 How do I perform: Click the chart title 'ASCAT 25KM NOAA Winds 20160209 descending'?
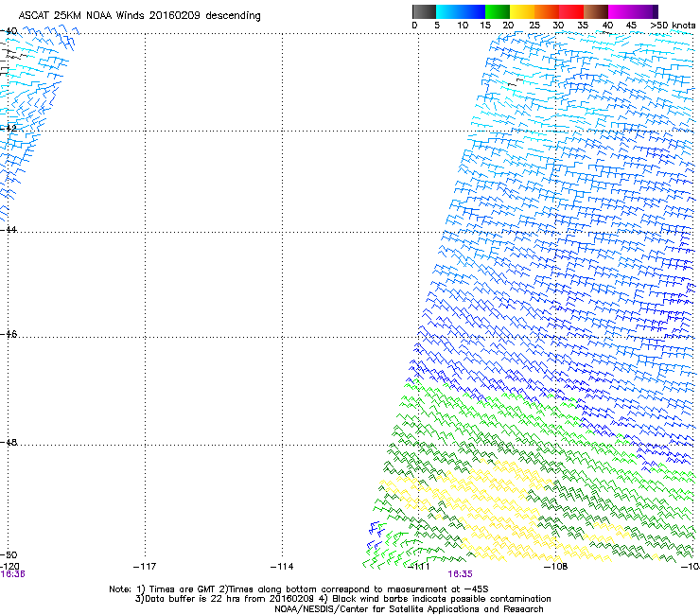[139, 15]
